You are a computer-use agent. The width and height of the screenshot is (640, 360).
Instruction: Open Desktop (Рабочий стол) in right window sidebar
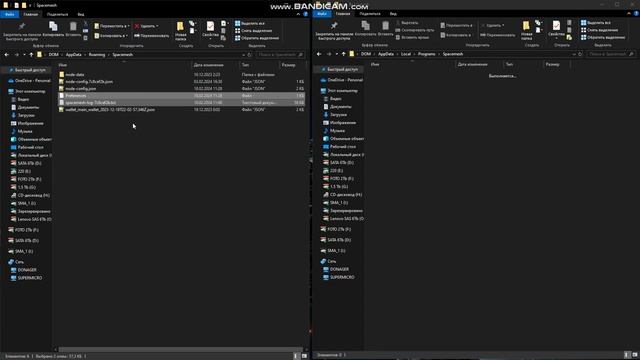[x=339, y=147]
